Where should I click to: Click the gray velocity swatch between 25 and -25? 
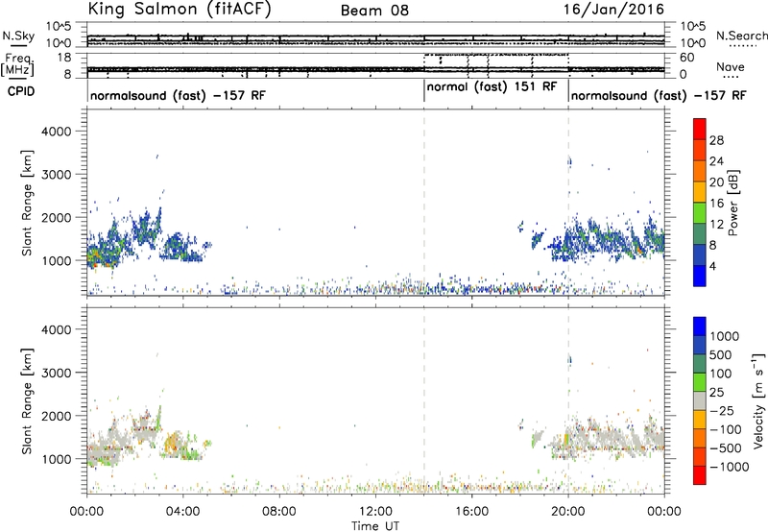point(700,401)
